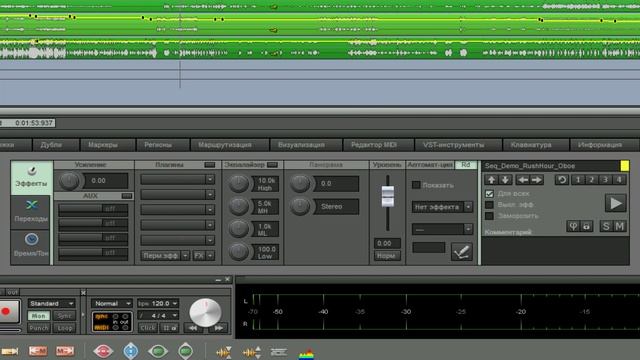Viewport: 640px width, 360px height.
Task: Toggle the Mon monitoring button
Action: (39, 316)
